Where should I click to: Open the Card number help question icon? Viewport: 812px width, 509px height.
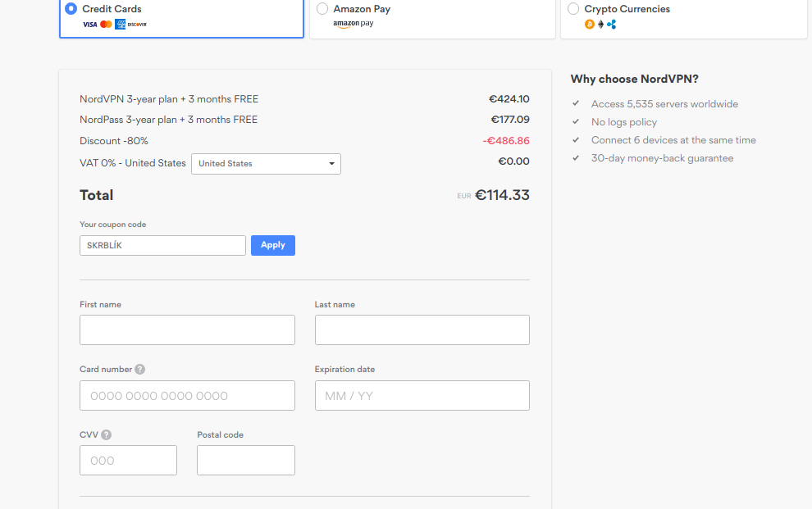click(139, 370)
